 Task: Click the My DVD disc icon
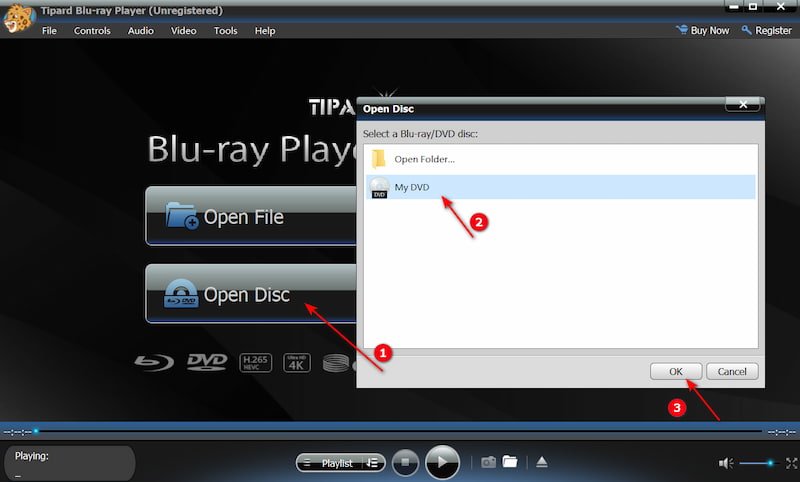click(x=379, y=188)
